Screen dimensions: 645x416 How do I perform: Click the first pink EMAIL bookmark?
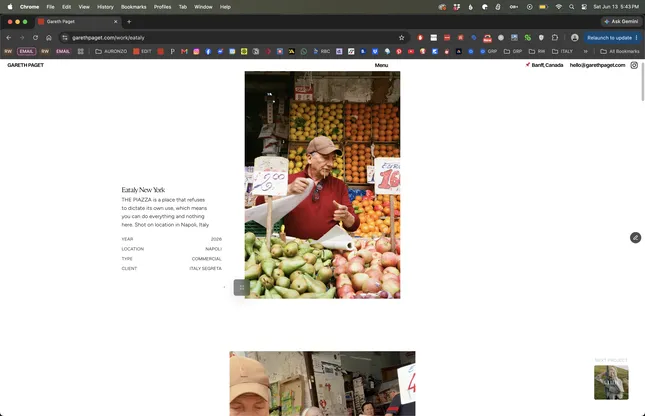pos(26,51)
